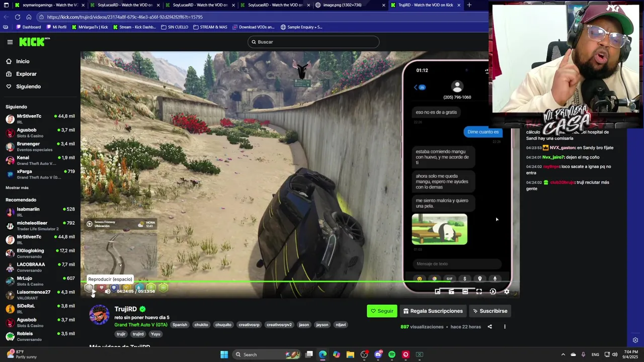The width and height of the screenshot is (644, 362).
Task: Open video player settings gear
Action: pyautogui.click(x=507, y=292)
